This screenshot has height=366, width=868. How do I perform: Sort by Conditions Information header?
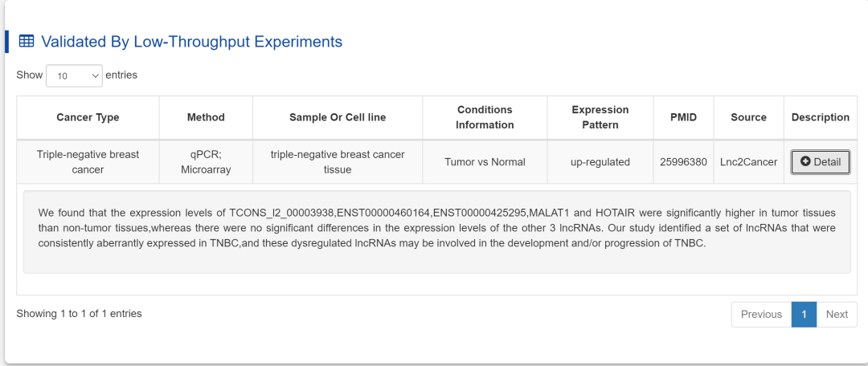pos(485,117)
